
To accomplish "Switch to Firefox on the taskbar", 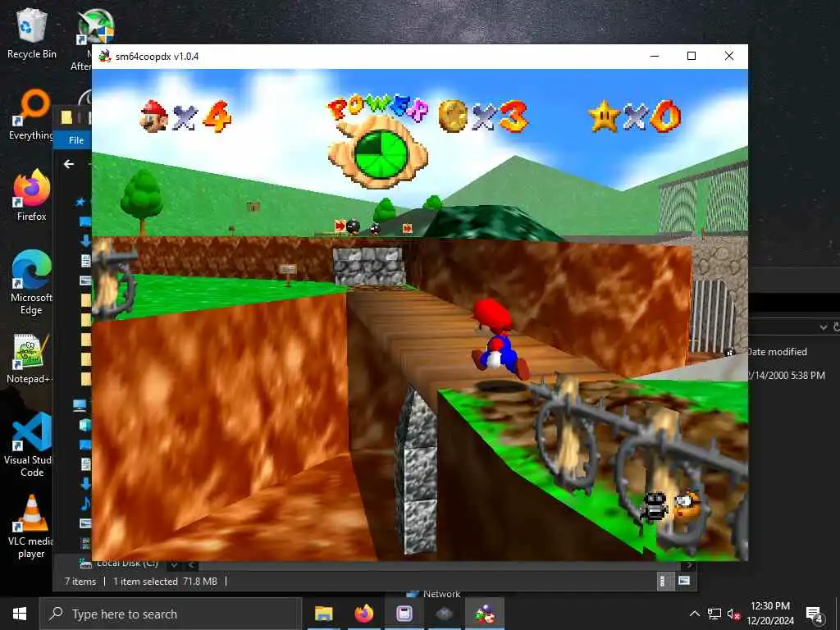I will [x=363, y=614].
